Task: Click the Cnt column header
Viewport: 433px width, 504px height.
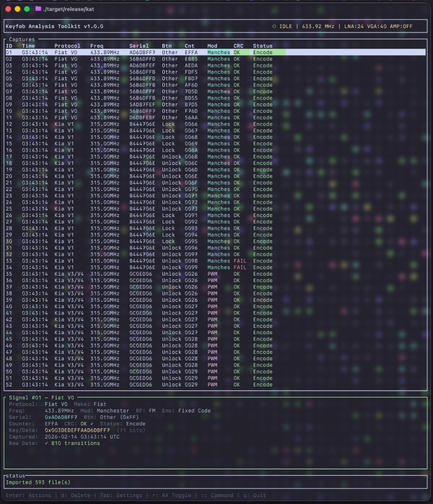Action: point(189,46)
